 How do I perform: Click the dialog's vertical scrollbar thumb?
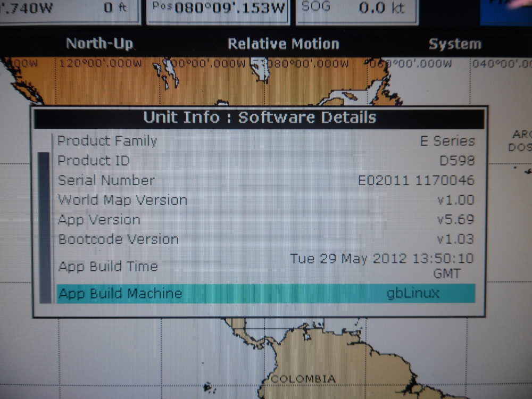pyautogui.click(x=44, y=228)
